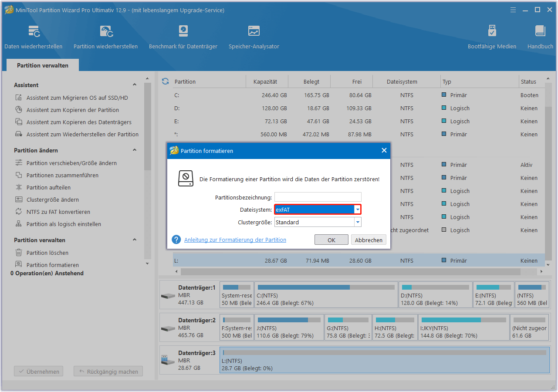Click Datenträger:2 disk icon
Viewport: 558px width, 392px height.
[x=168, y=328]
